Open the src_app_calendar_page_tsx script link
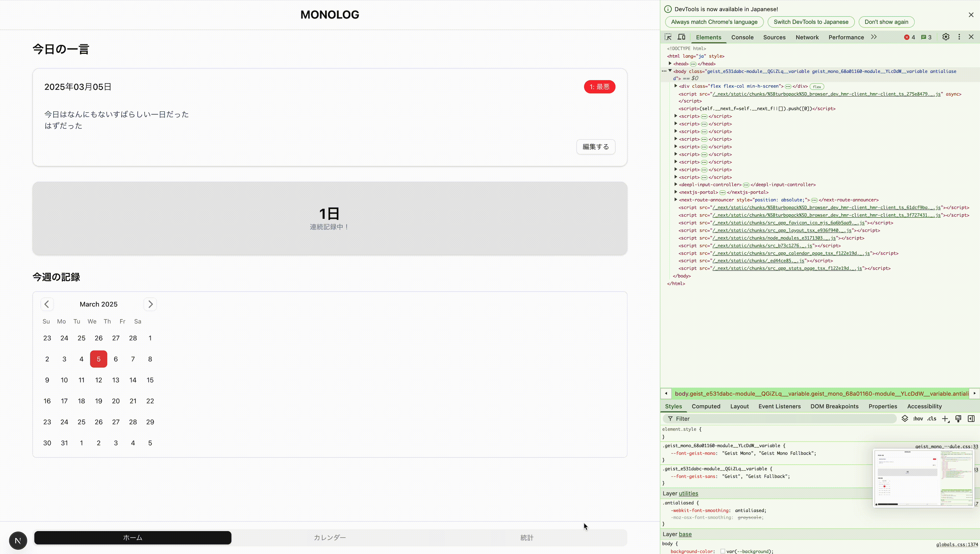Viewport: 980px width, 554px height. [791, 253]
